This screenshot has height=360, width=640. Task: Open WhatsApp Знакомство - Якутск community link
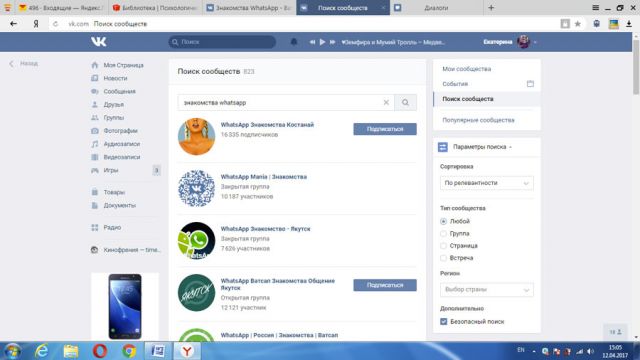[x=265, y=229]
